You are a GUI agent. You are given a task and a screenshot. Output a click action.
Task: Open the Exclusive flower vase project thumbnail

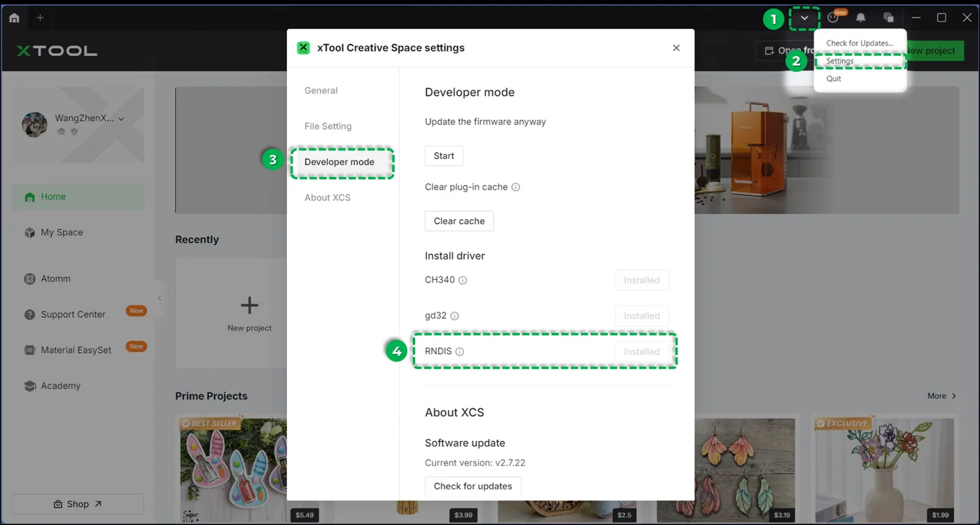(x=885, y=470)
